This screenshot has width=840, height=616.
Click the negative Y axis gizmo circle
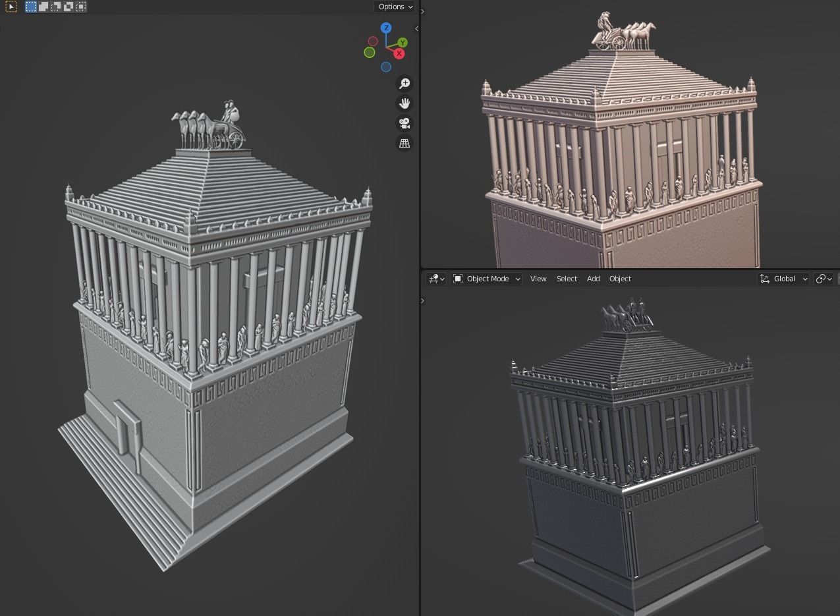coord(370,52)
